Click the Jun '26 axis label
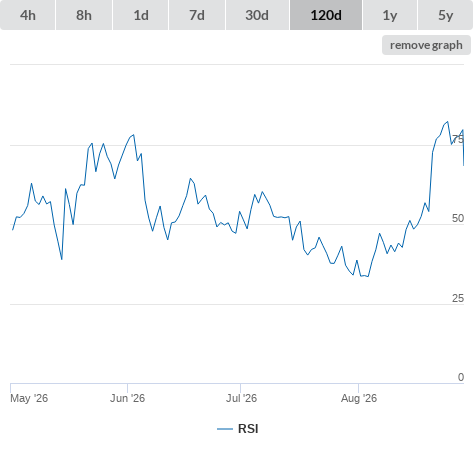The width and height of the screenshot is (474, 455). [x=128, y=398]
